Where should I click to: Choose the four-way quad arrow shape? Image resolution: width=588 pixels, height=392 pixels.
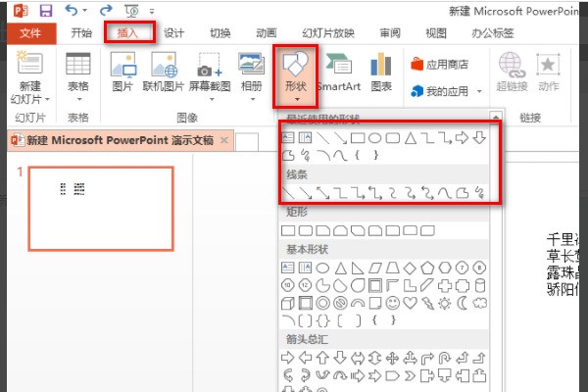click(x=392, y=358)
